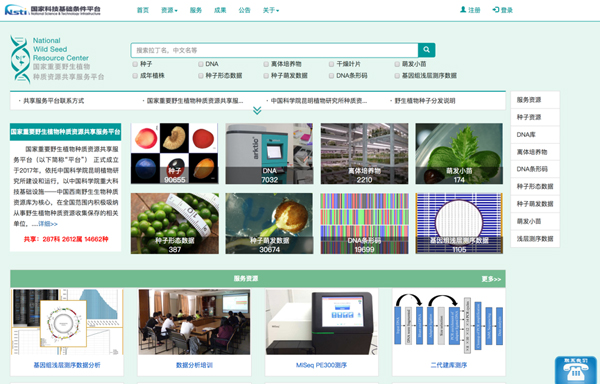This screenshot has height=384, width=600.
Task: Open the 基因组浅层测序数据分析 service image
Action: [x=67, y=322]
